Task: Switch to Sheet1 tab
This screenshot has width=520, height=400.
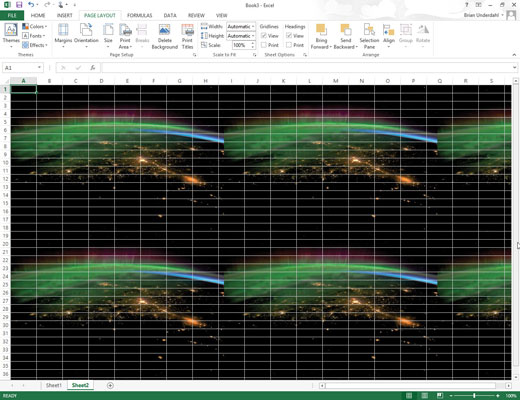Action: [54, 385]
